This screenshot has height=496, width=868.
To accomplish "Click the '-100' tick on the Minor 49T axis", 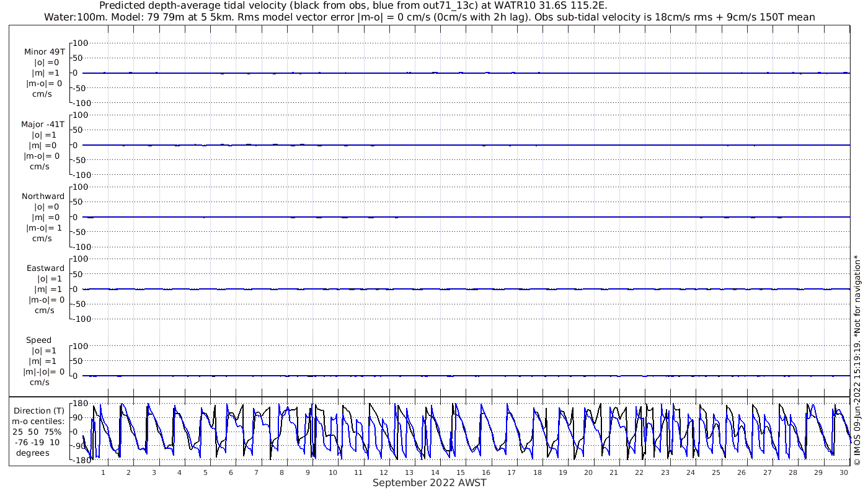I will point(81,103).
